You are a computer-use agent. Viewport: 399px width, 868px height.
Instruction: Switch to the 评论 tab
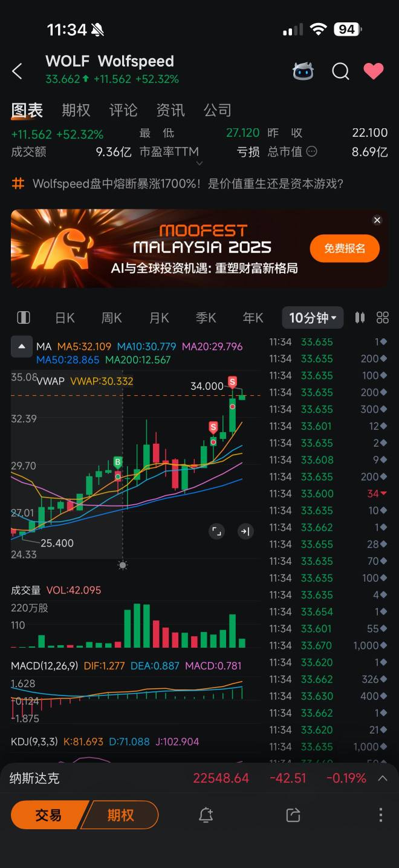[x=123, y=110]
